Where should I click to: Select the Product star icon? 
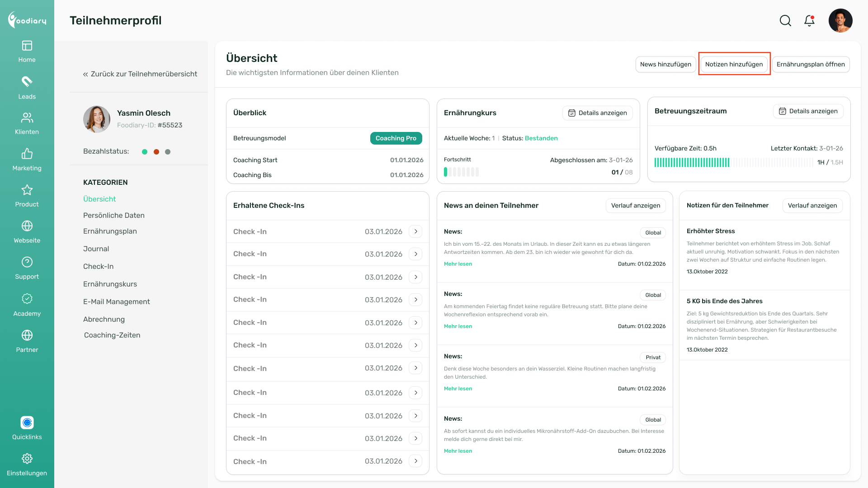pos(27,190)
